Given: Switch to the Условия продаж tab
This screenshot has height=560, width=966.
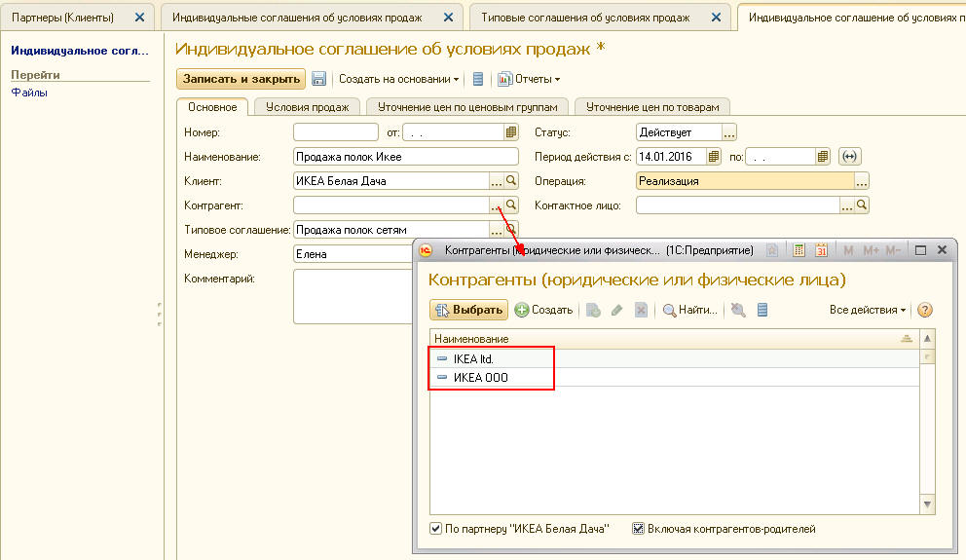Looking at the screenshot, I should pyautogui.click(x=307, y=107).
